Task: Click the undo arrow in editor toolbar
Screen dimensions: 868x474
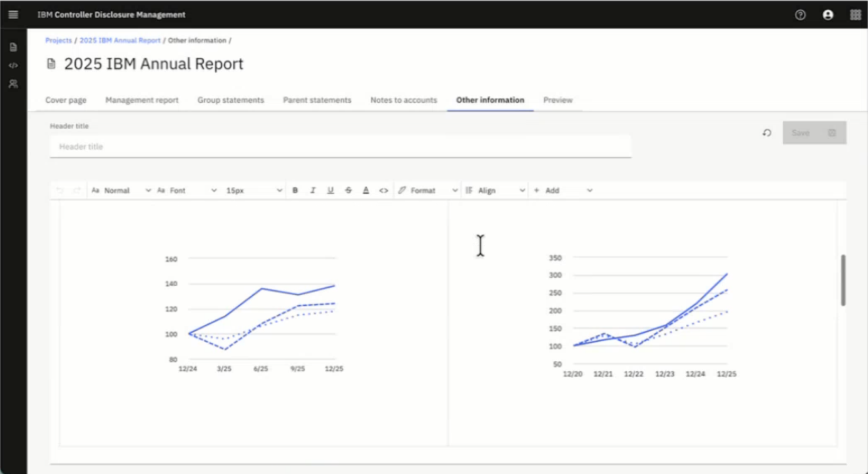Action: 60,191
